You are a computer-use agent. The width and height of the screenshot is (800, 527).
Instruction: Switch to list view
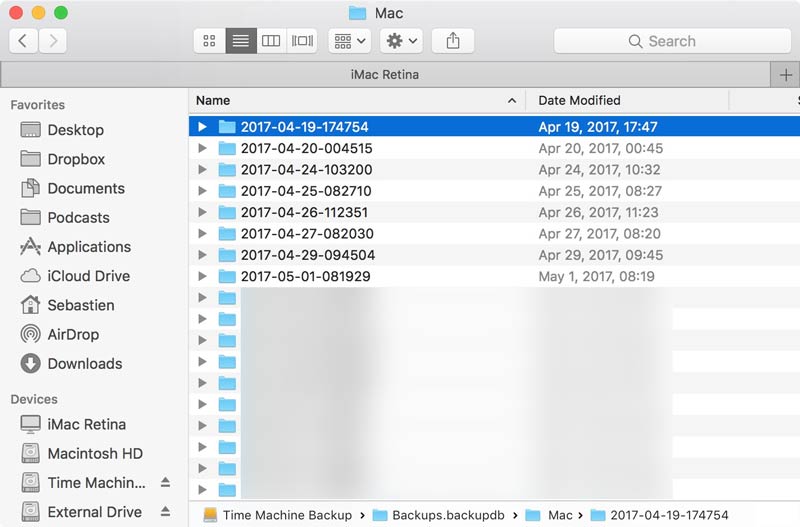click(x=241, y=41)
